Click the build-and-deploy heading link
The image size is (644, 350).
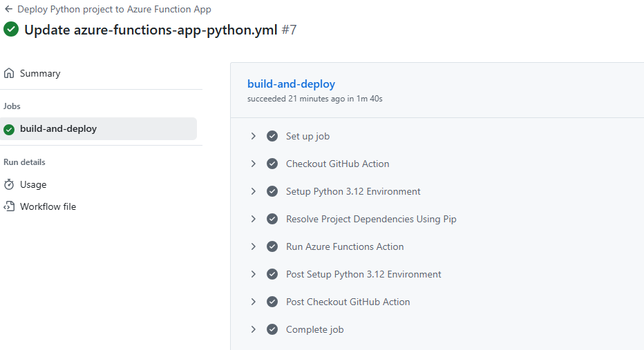click(291, 84)
